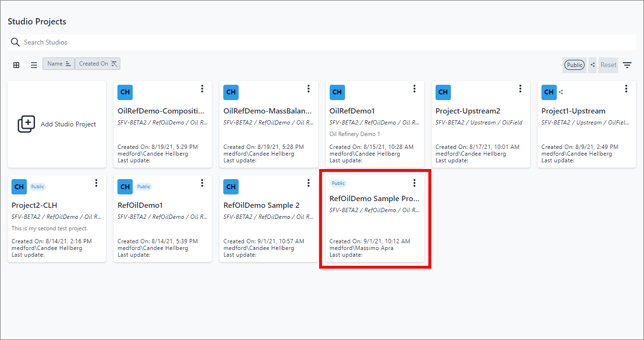
Task: Open the three-dot menu for OilRefDemo1
Action: click(x=414, y=89)
